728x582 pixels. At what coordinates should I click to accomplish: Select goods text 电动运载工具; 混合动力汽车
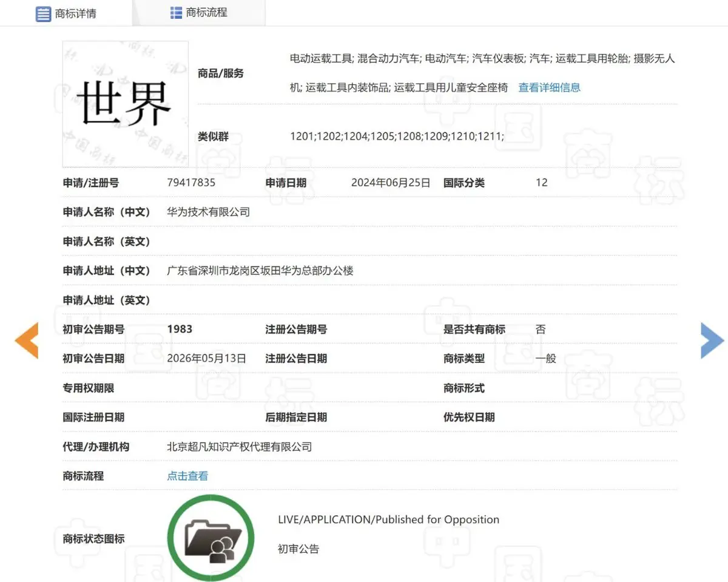click(355, 58)
